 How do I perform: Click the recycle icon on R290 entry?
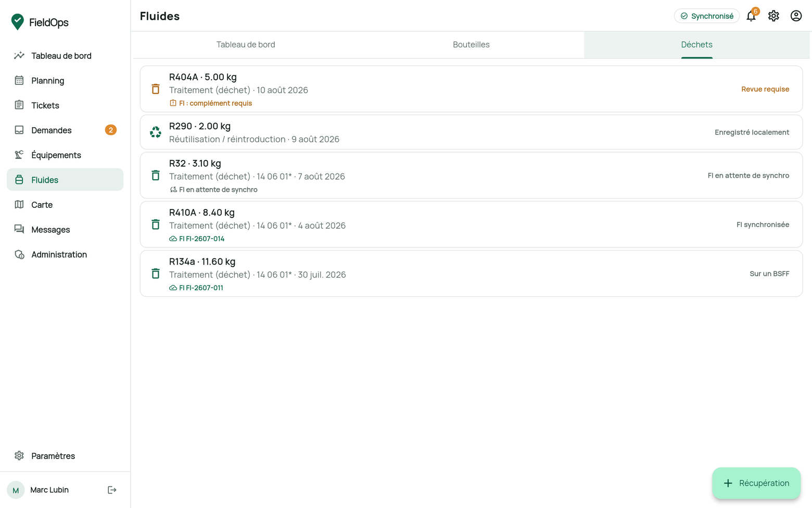(156, 132)
